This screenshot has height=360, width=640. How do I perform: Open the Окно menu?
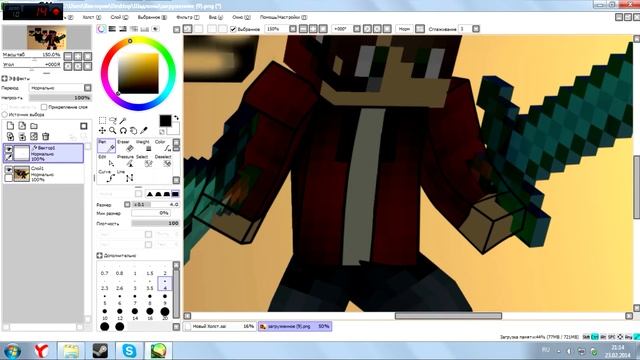241,17
